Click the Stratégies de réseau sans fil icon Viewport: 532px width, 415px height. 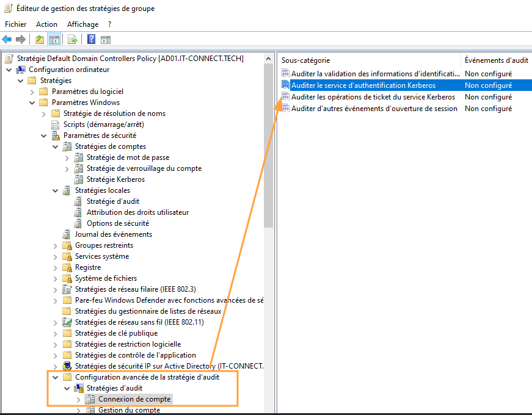(x=67, y=322)
